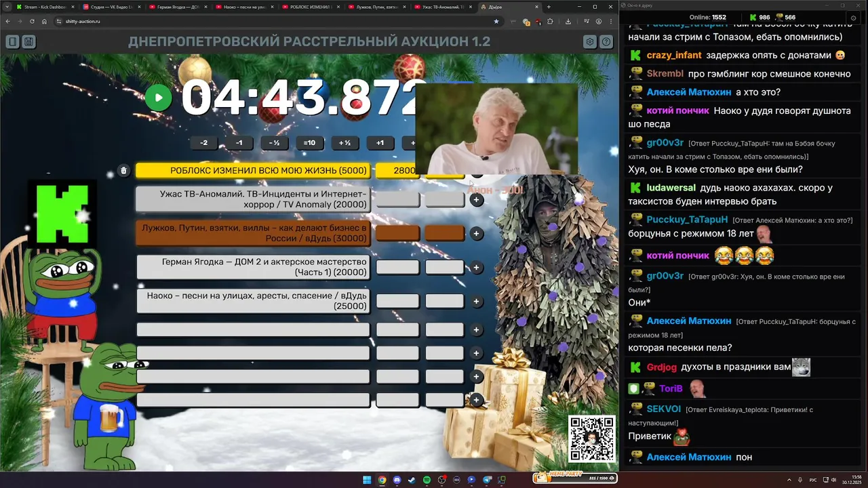Open the volume control in the system tray

click(833, 480)
